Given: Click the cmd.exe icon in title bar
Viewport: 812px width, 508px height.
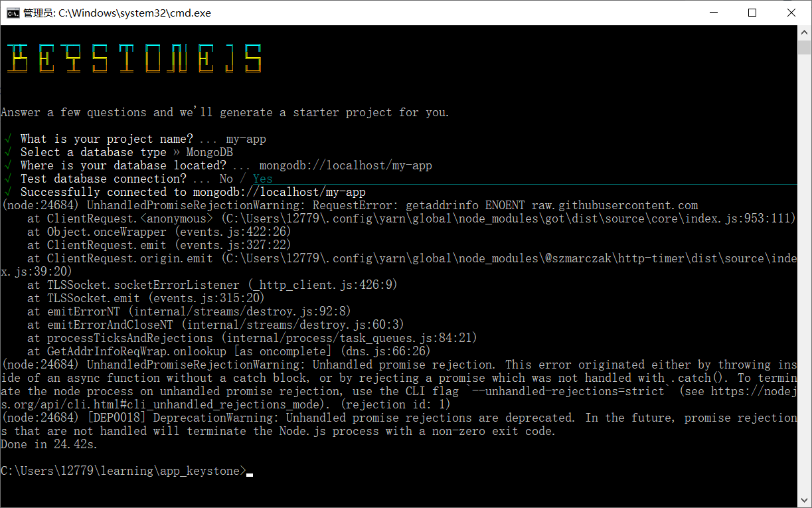Looking at the screenshot, I should point(14,13).
